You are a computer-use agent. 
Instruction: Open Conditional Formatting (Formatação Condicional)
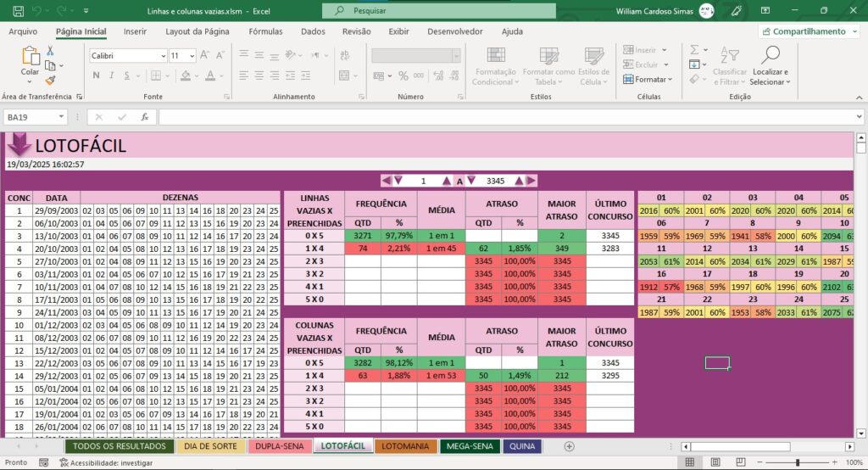point(495,66)
